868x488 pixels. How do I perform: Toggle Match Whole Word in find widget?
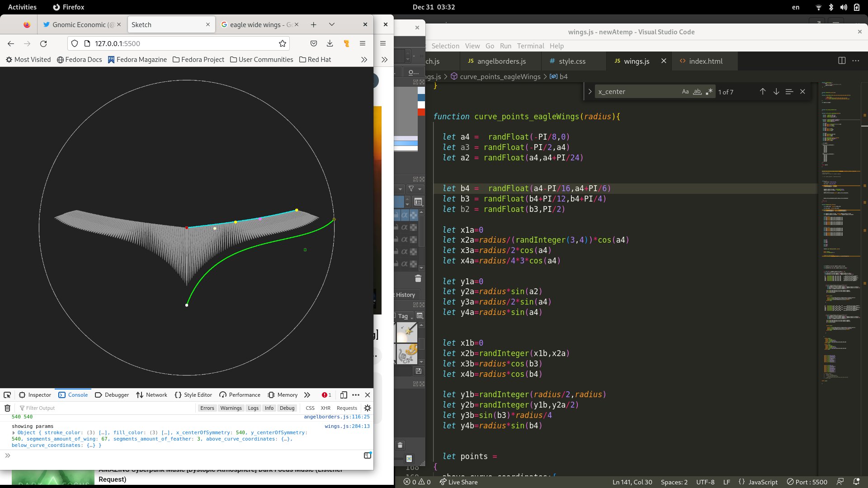(x=698, y=91)
